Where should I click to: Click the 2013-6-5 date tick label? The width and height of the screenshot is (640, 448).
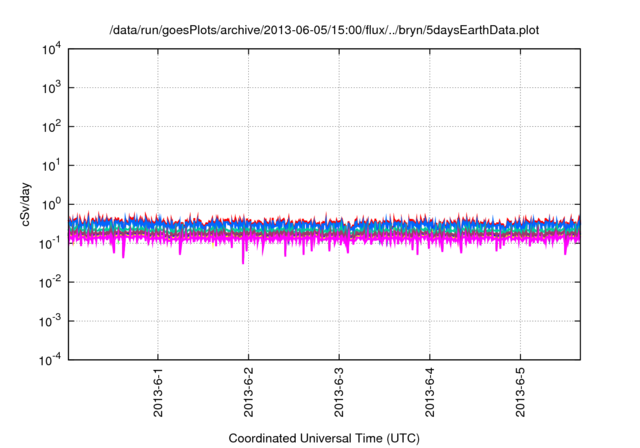520,394
